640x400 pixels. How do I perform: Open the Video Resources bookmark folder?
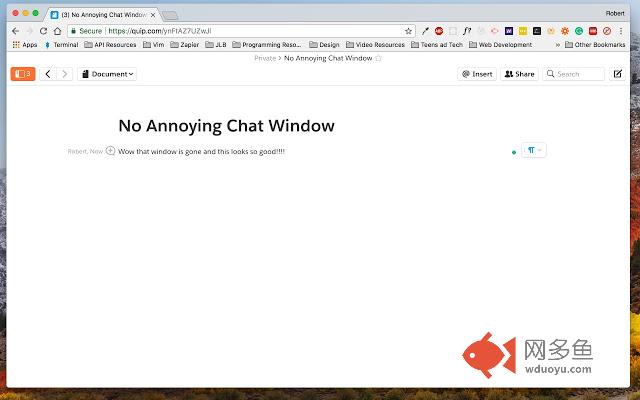[x=375, y=45]
